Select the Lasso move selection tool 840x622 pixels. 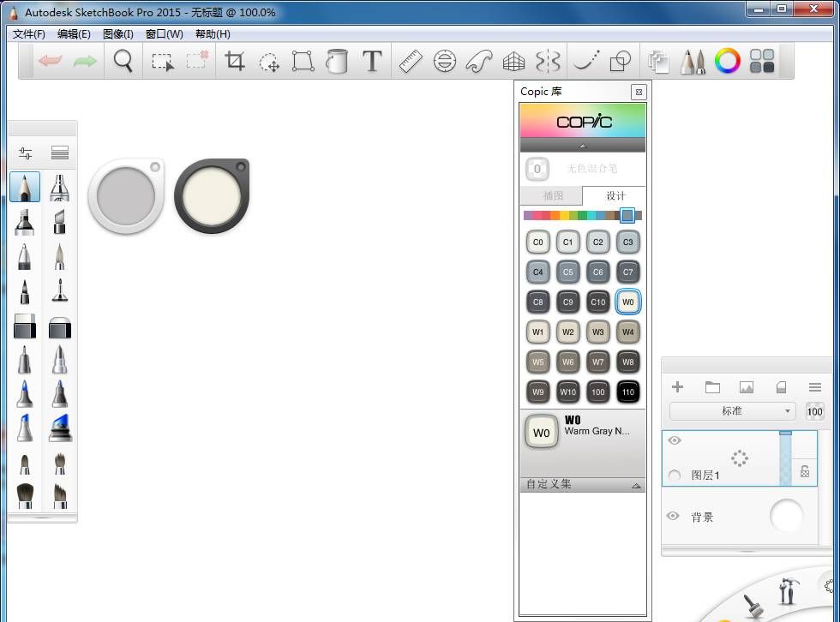269,62
